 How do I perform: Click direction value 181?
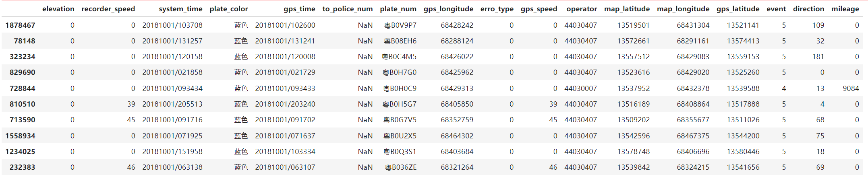click(818, 57)
